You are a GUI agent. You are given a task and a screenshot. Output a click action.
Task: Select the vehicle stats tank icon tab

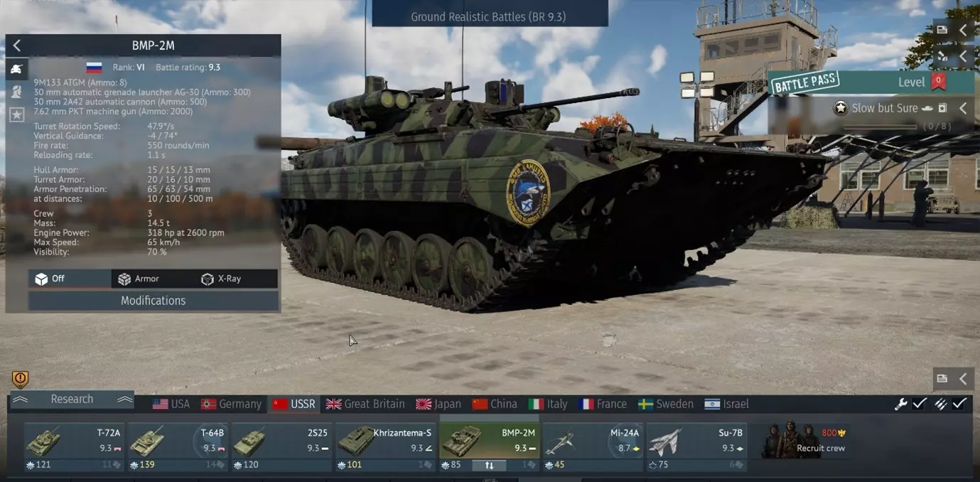point(16,69)
